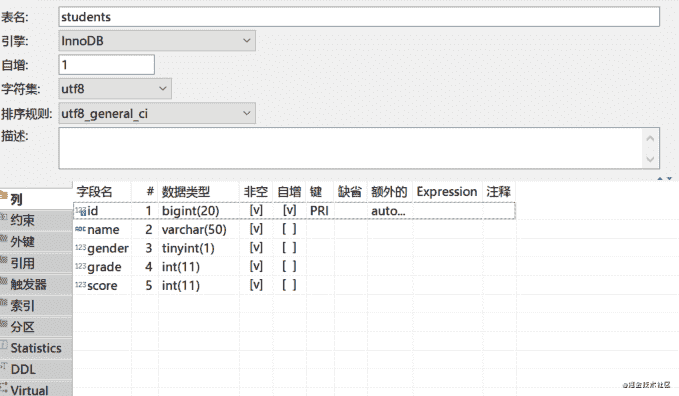Open the utf8_general_ci collation dropdown

point(157,114)
